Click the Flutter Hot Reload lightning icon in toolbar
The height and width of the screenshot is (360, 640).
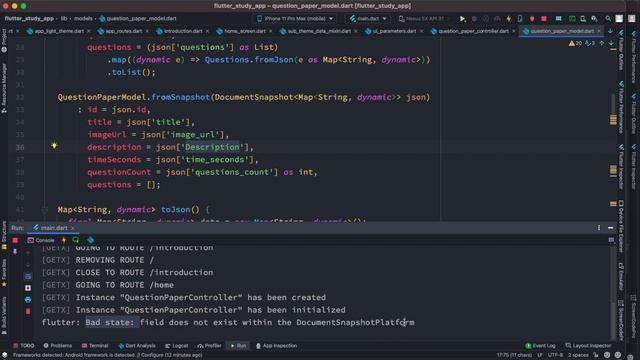click(509, 19)
